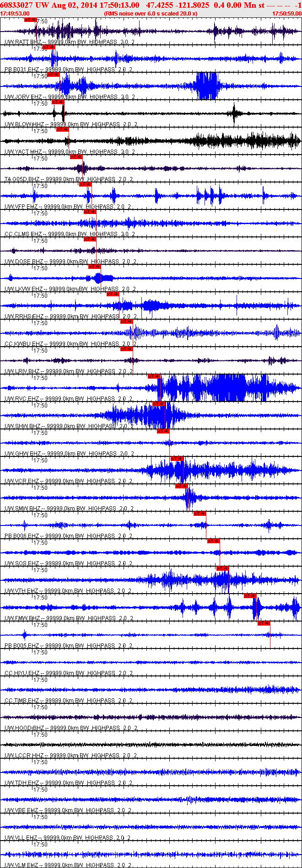
Task: Click event ID 60833027 in header
Action: pos(16,5)
